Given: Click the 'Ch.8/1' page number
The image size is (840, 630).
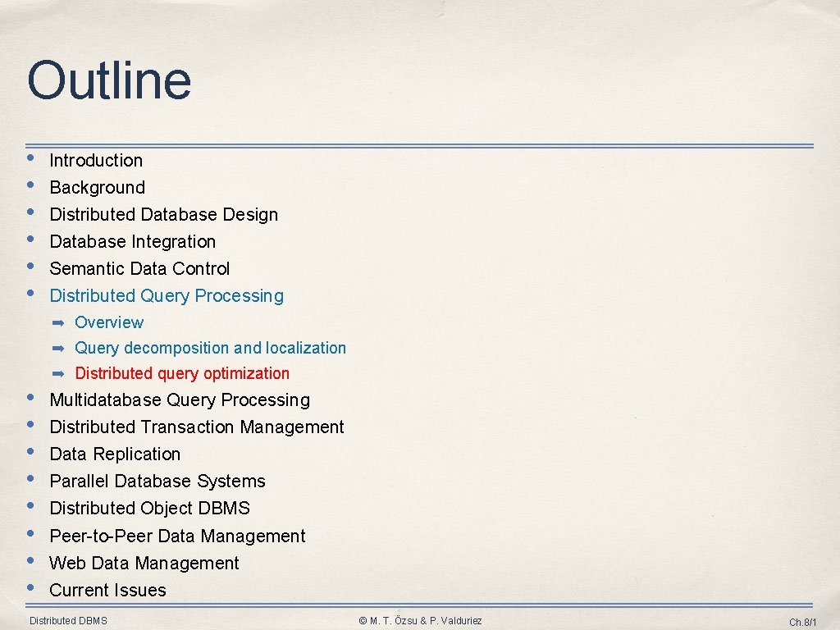Looking at the screenshot, I should tap(802, 622).
